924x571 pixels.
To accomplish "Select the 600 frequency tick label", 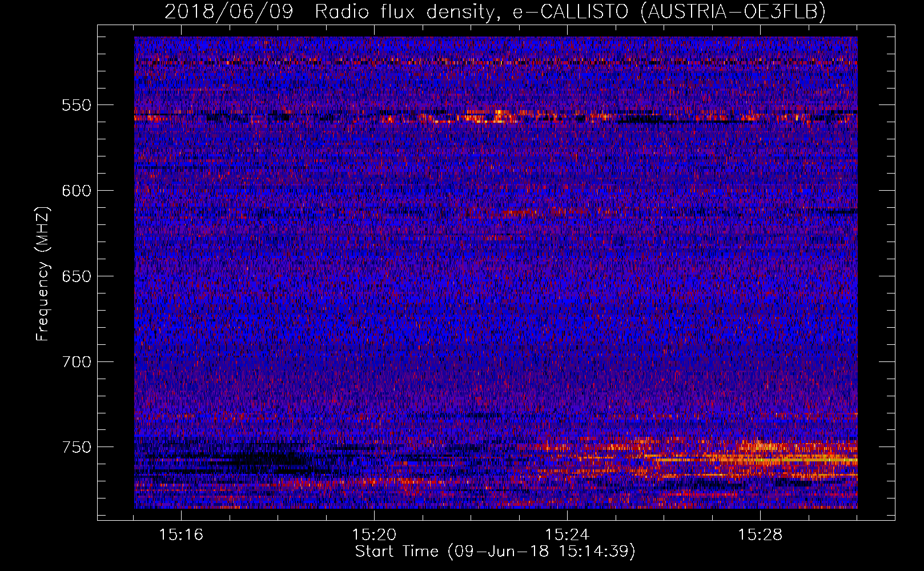I will [x=77, y=191].
